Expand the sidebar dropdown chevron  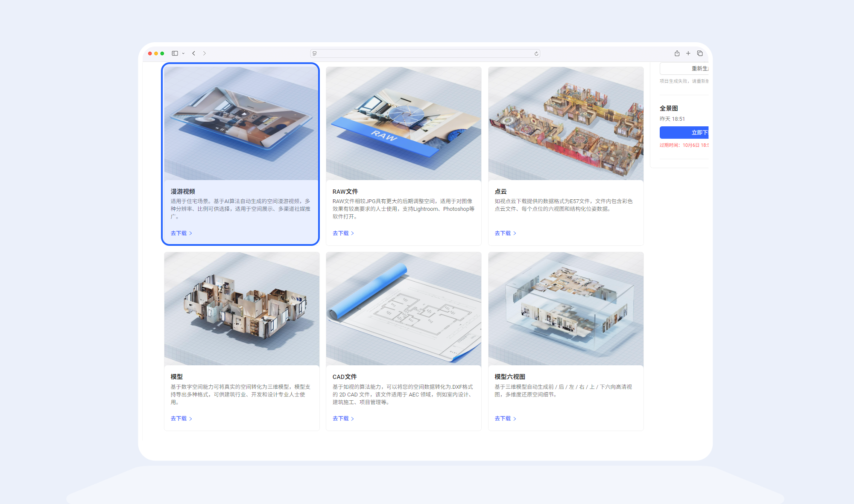click(x=183, y=53)
